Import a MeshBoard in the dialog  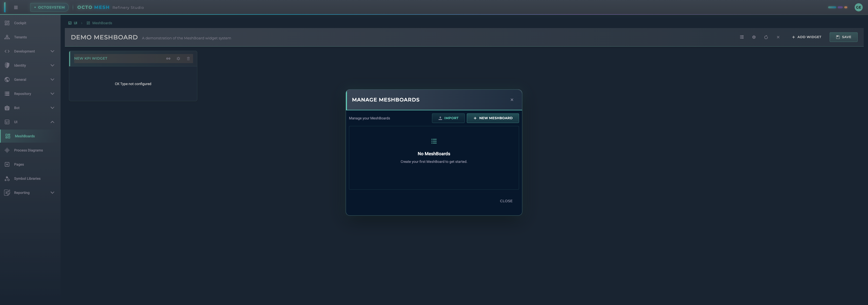(448, 118)
